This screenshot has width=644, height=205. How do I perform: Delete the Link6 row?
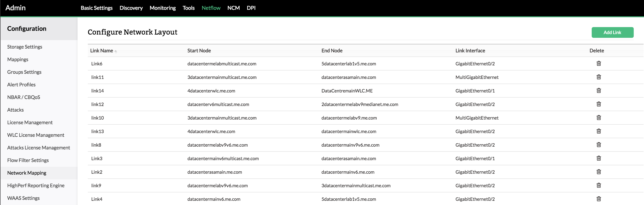(x=598, y=64)
